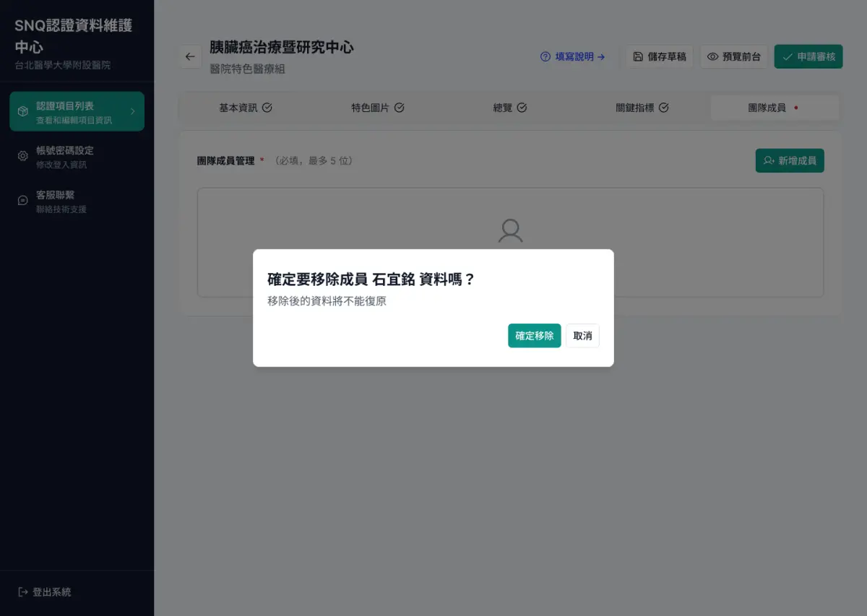Viewport: 867px width, 616px height.
Task: Confirm removal with 確定移除 button
Action: click(534, 335)
